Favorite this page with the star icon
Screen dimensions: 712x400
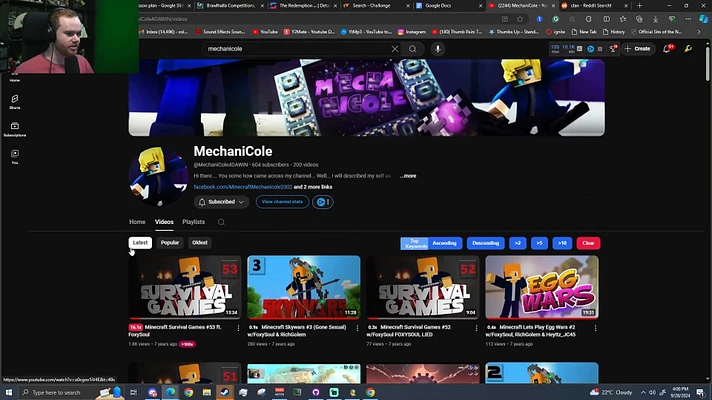(x=520, y=19)
